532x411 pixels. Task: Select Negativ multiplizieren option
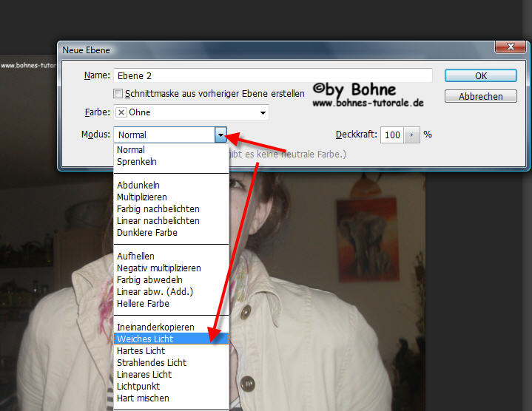coord(159,268)
